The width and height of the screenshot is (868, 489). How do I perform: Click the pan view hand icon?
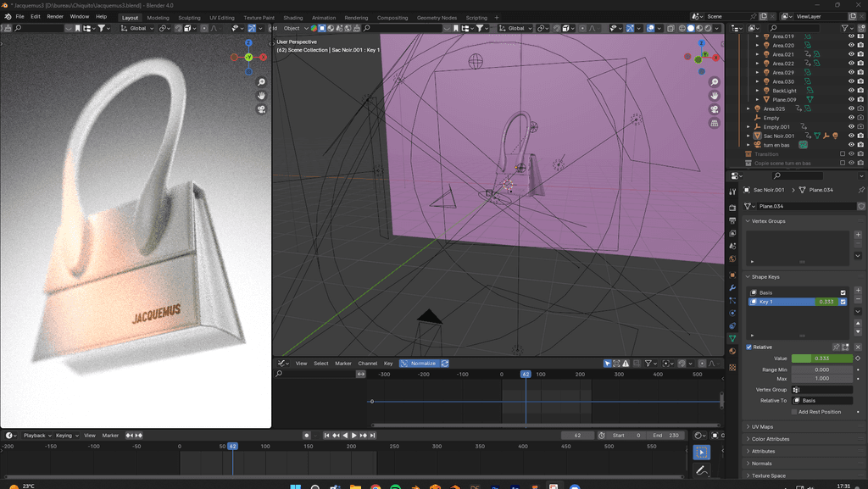pyautogui.click(x=715, y=95)
